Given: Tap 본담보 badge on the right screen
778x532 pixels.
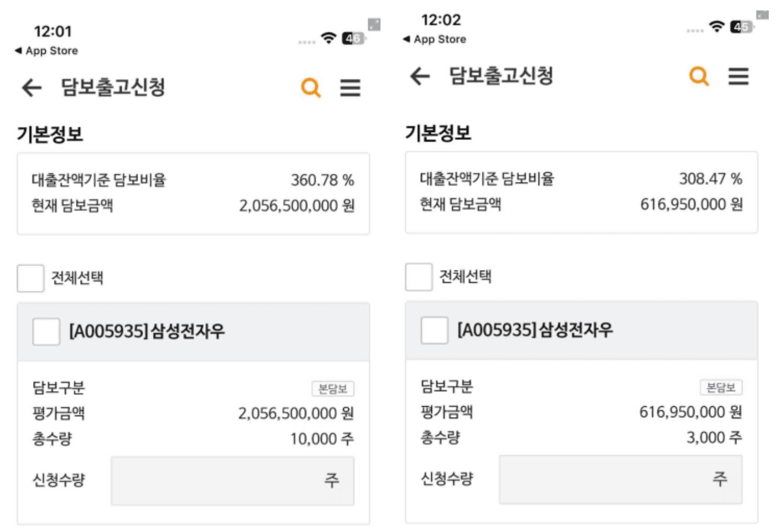Looking at the screenshot, I should 721,388.
